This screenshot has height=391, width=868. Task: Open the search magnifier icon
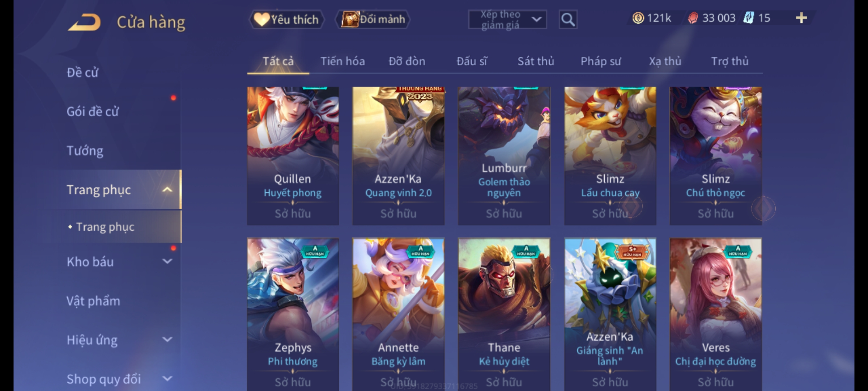point(568,20)
